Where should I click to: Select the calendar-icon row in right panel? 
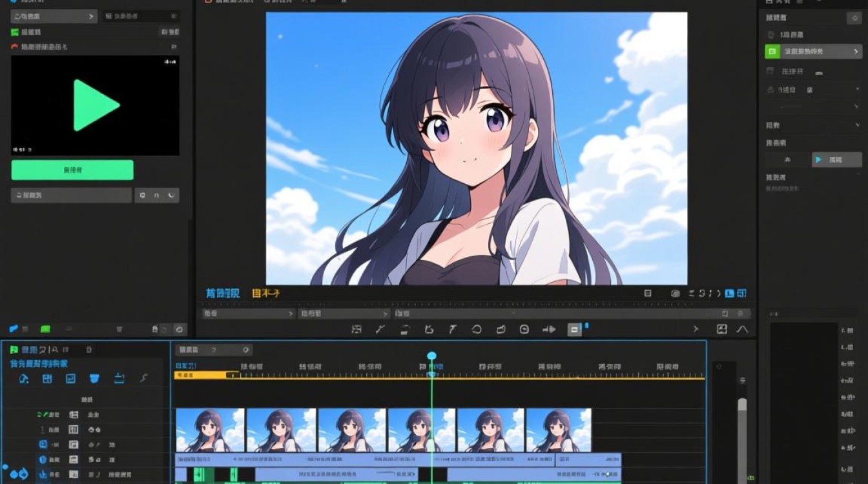[x=813, y=72]
